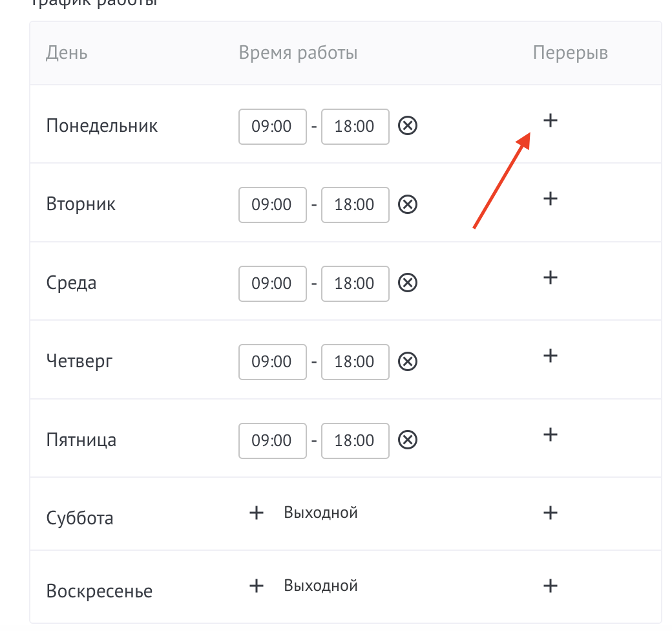Clear Четверг working hours
This screenshot has width=672, height=631.
407,361
